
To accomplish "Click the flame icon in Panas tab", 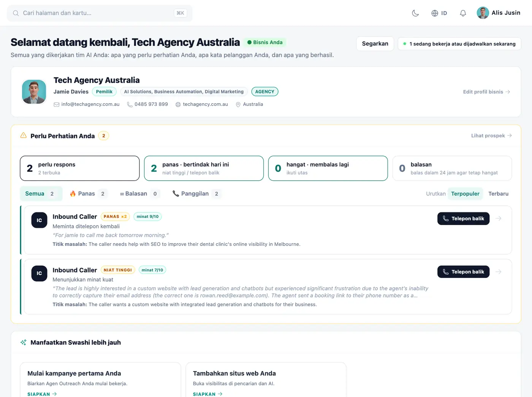I will tap(73, 194).
